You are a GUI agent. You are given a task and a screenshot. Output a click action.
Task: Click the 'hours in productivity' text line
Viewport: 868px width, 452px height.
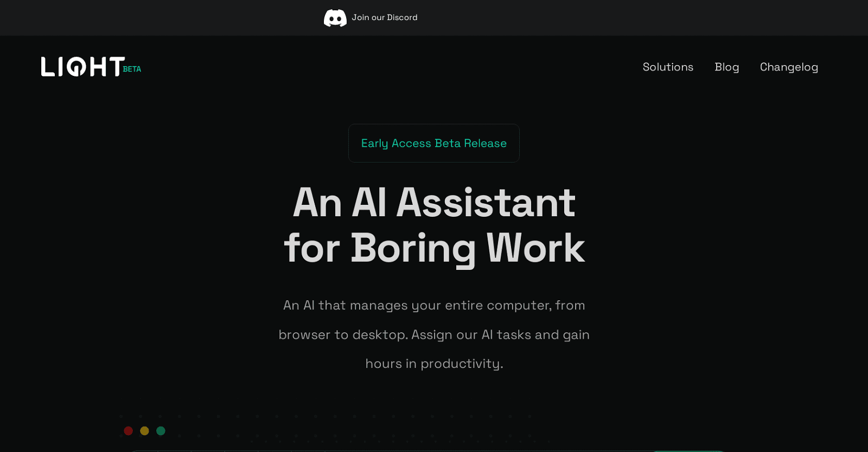433,363
